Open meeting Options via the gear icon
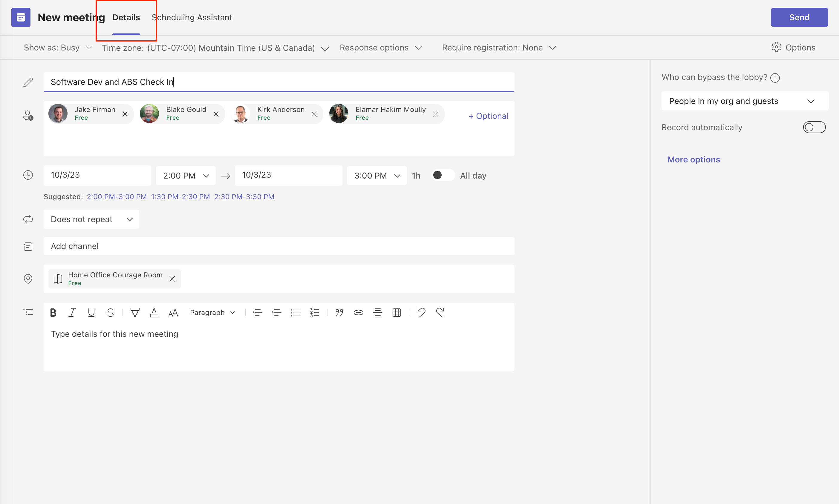 point(794,47)
